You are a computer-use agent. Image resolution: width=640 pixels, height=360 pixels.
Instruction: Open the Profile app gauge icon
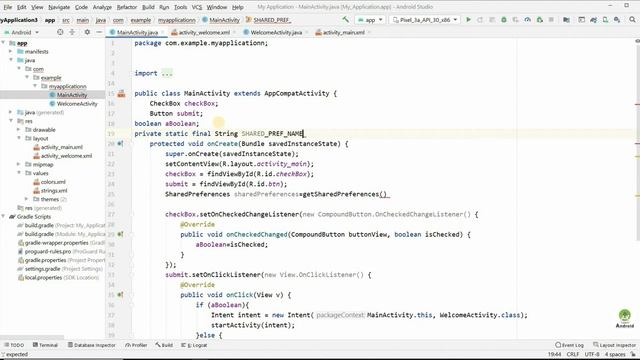coord(527,20)
